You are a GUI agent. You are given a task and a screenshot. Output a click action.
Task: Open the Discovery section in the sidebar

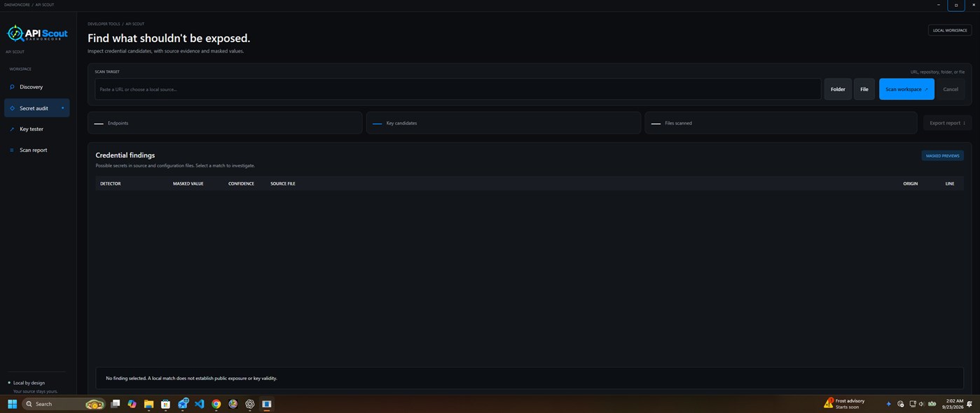pyautogui.click(x=36, y=87)
